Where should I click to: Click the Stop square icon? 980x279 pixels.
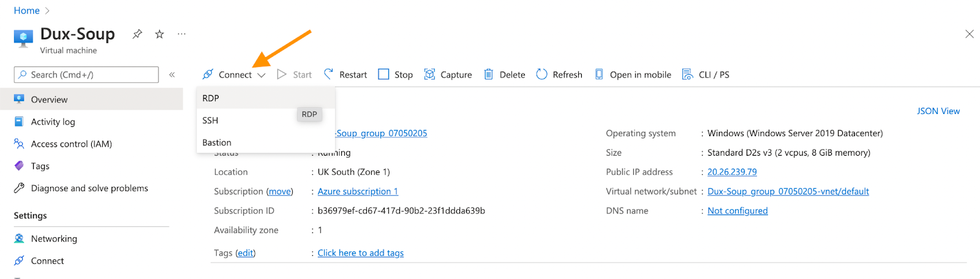[x=383, y=74]
